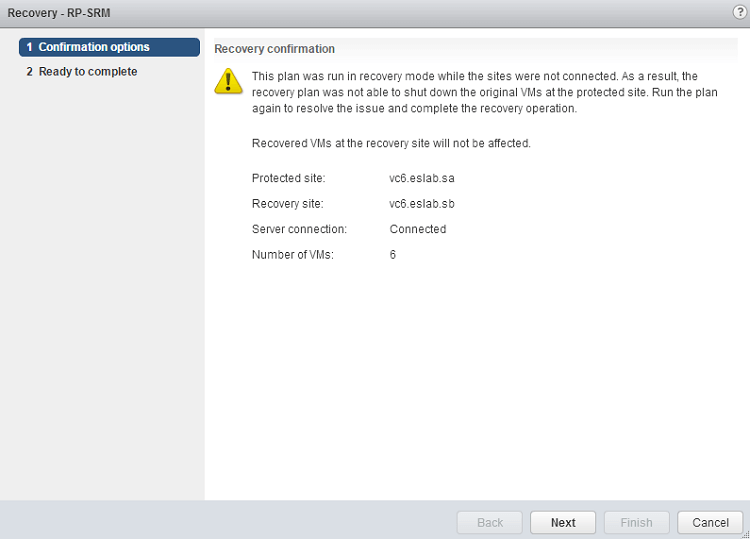The width and height of the screenshot is (750, 539).
Task: Open the help question mark icon
Action: pyautogui.click(x=739, y=11)
